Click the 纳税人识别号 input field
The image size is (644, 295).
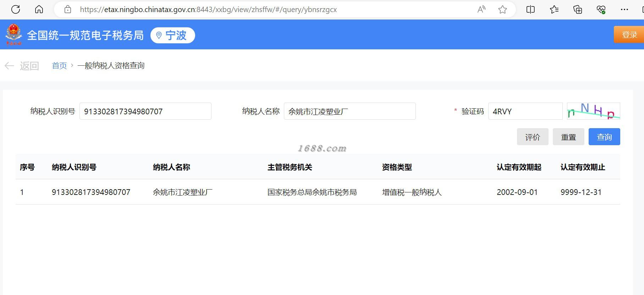145,111
